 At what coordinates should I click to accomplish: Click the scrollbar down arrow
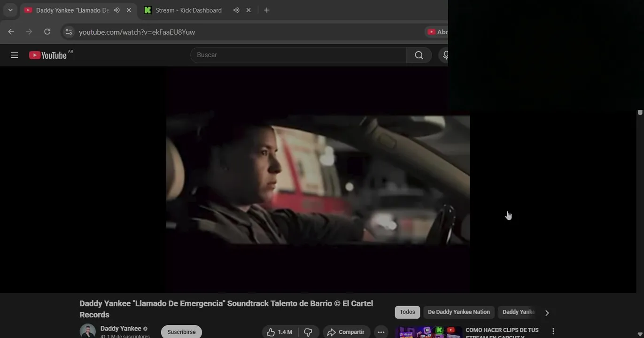coord(640,334)
